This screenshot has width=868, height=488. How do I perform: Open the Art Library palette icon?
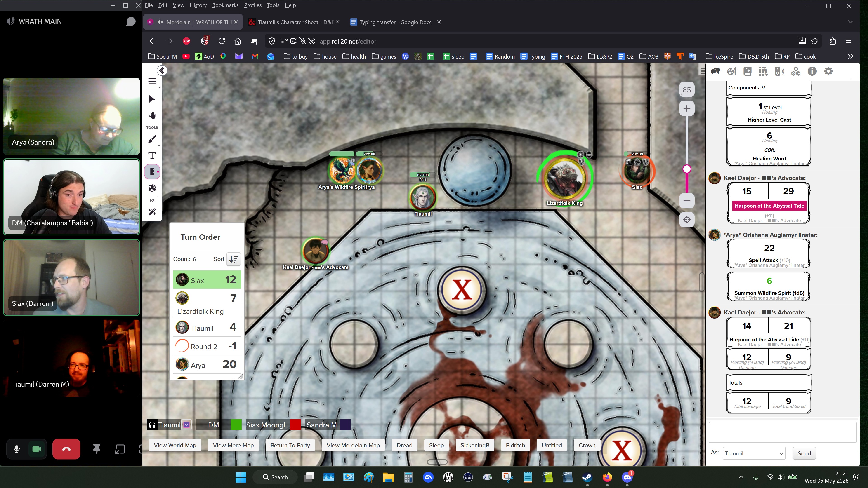point(731,71)
